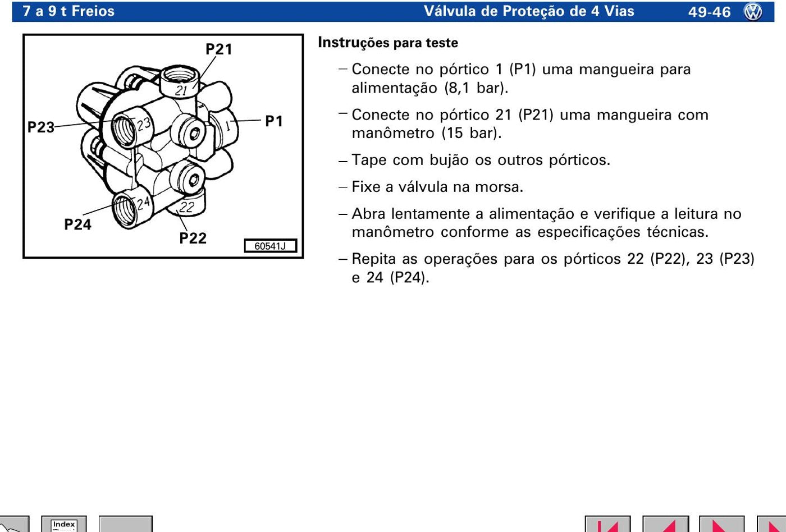The width and height of the screenshot is (786, 532).
Task: Click the P23 label in the diagram
Action: click(41, 127)
